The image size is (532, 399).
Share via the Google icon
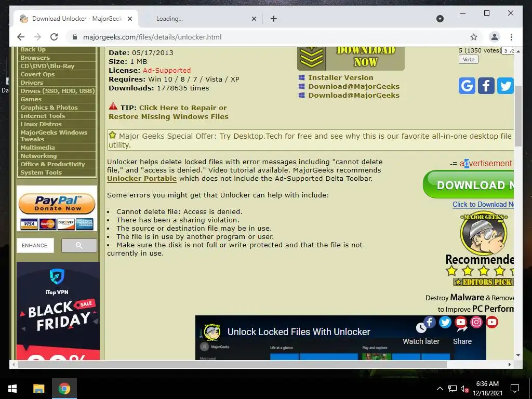click(467, 86)
